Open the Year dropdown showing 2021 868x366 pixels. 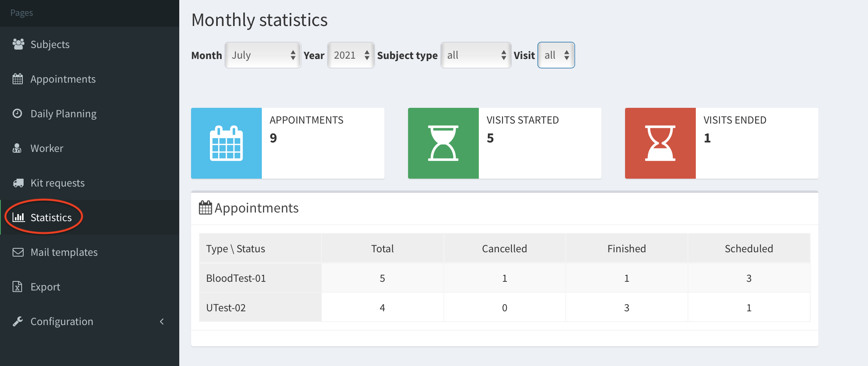(x=351, y=55)
